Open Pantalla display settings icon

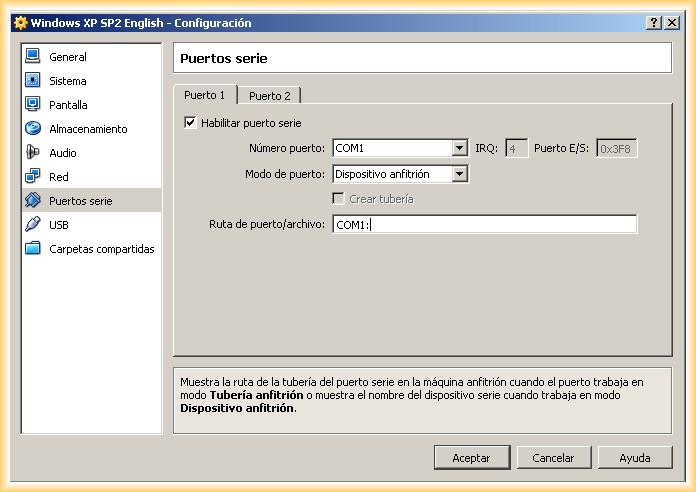point(33,105)
